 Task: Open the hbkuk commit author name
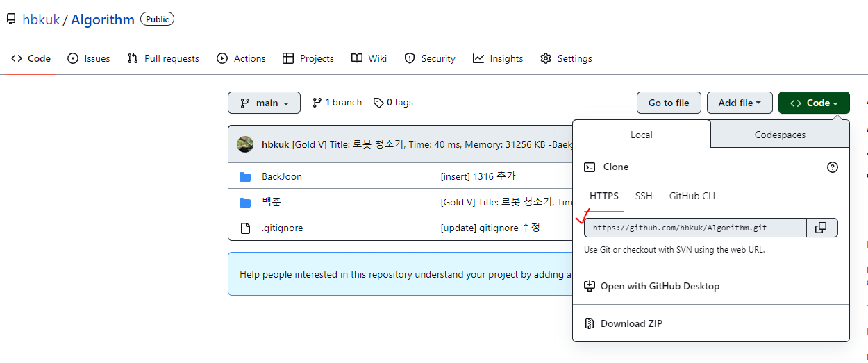tap(275, 144)
